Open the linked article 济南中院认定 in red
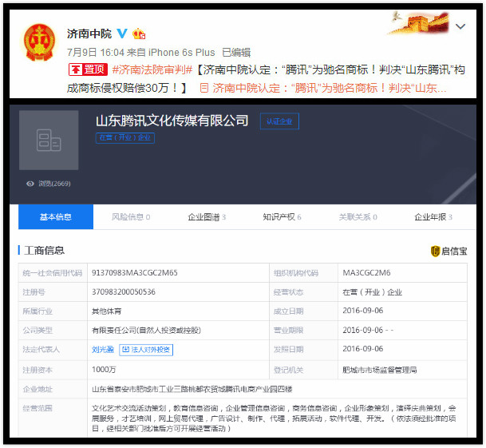486x448 pixels. [x=330, y=88]
